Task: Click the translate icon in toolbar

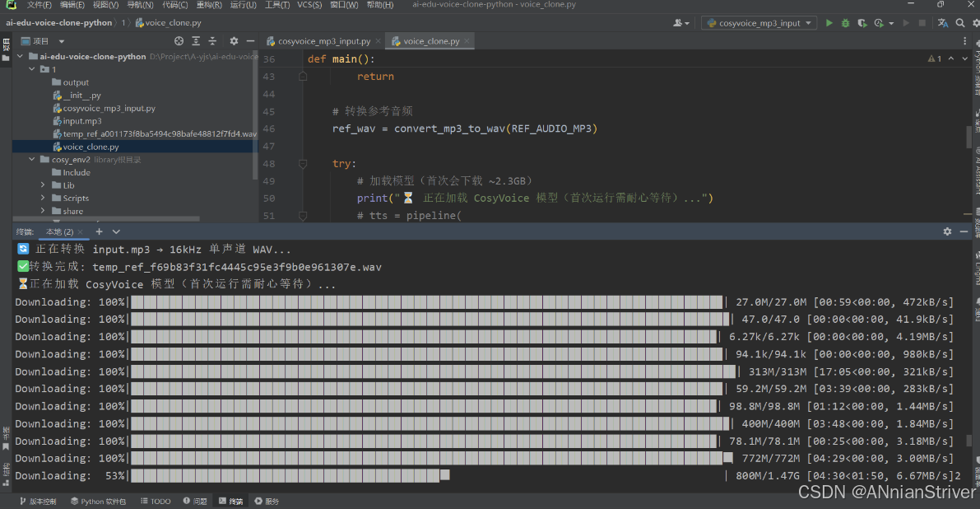Action: [943, 23]
